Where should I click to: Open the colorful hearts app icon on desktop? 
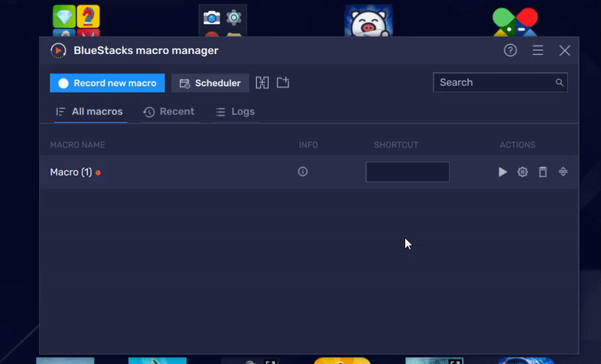click(515, 23)
